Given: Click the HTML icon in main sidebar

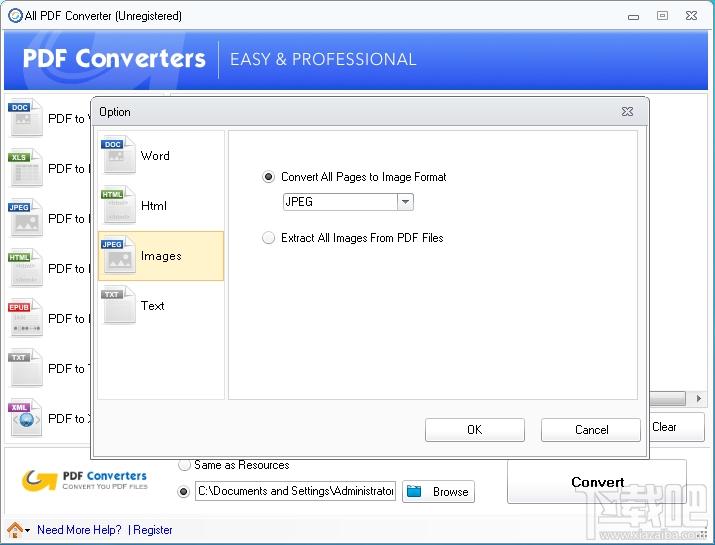Looking at the screenshot, I should (x=26, y=268).
